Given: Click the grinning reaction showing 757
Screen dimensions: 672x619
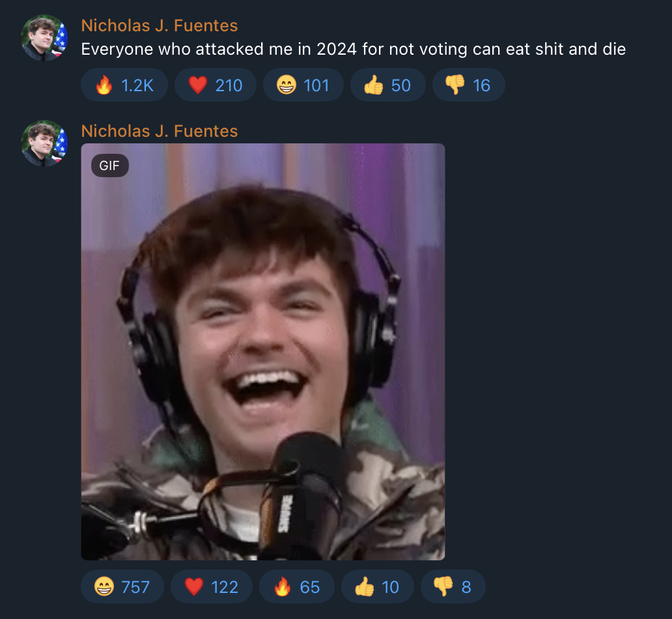Looking at the screenshot, I should coord(122,586).
